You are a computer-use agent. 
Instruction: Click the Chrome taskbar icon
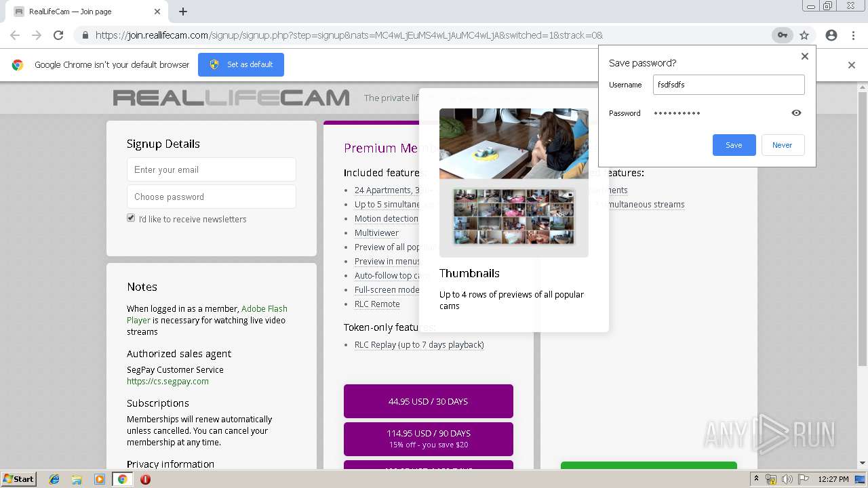(x=122, y=479)
